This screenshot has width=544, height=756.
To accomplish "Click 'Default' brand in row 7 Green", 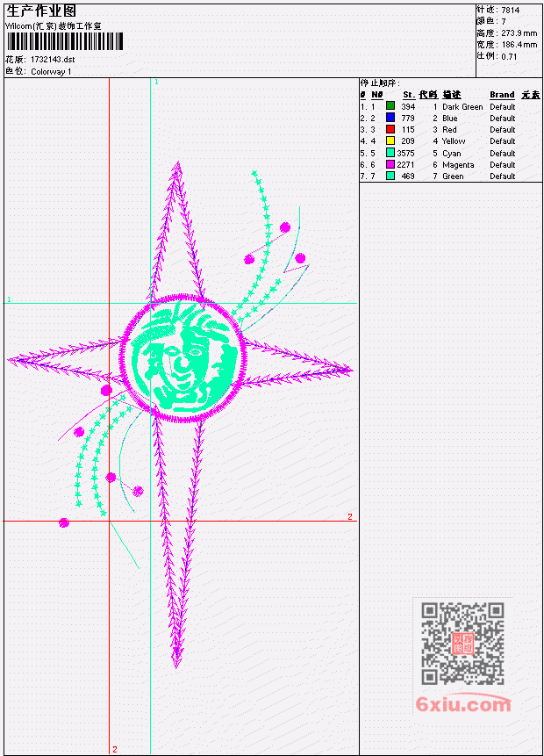I will [x=503, y=177].
